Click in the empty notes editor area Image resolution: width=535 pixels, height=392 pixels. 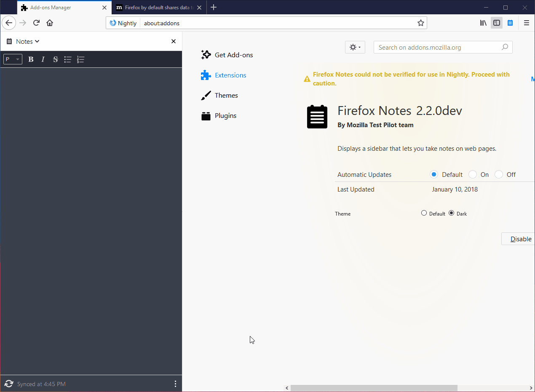click(91, 221)
